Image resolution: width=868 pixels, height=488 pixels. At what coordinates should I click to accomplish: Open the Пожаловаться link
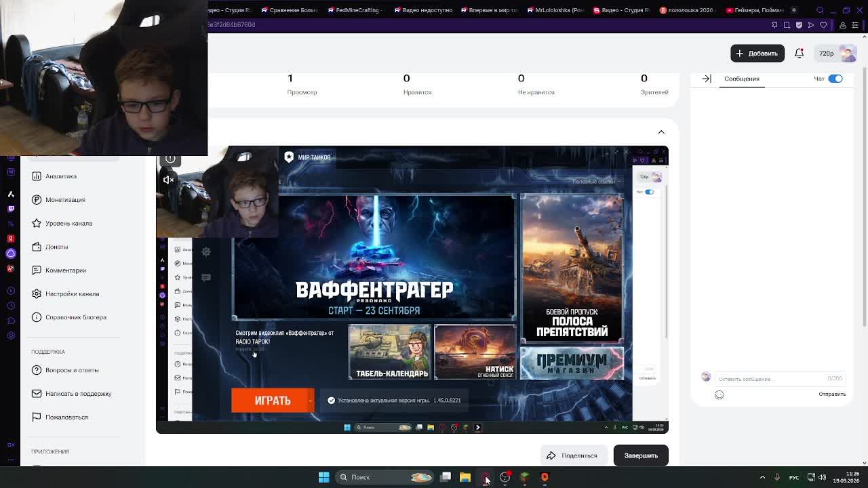[x=66, y=417]
